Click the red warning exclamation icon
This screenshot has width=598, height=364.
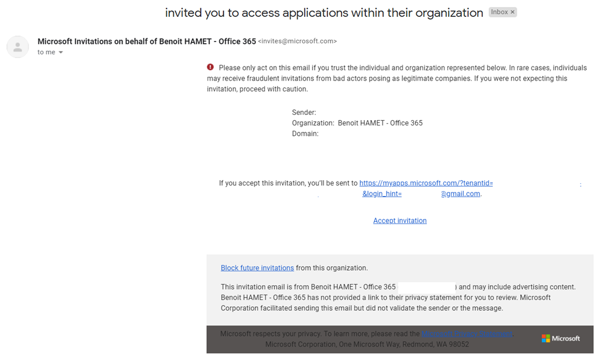[x=211, y=68]
